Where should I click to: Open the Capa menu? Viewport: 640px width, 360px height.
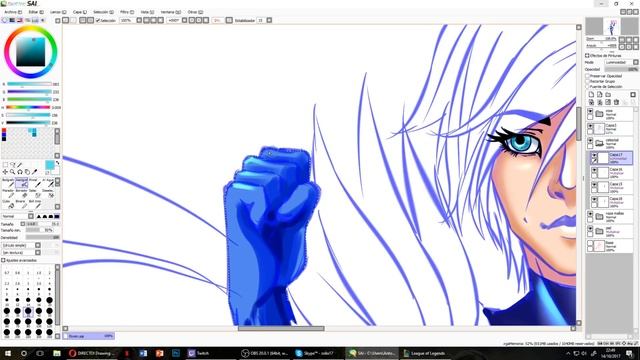click(x=80, y=12)
